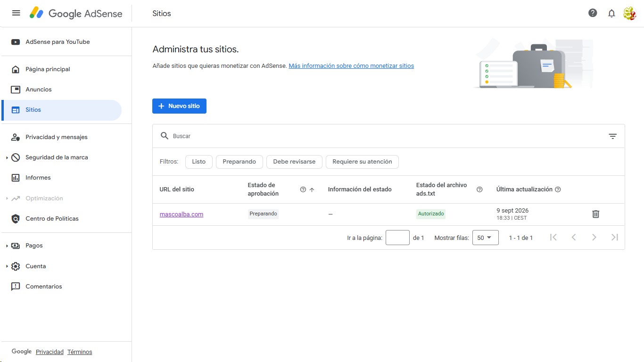Click the Google AdSense logo
Image resolution: width=644 pixels, height=362 pixels.
[x=76, y=13]
